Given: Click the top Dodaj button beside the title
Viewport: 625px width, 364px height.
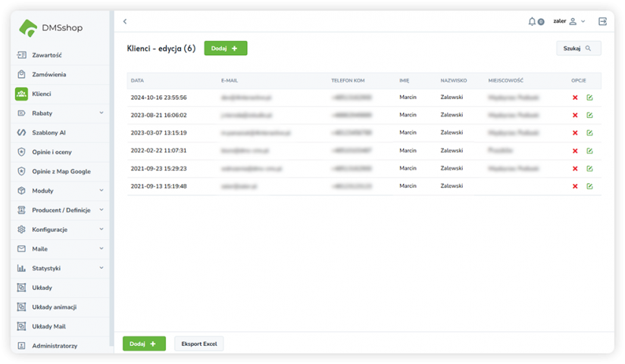Looking at the screenshot, I should pyautogui.click(x=225, y=48).
